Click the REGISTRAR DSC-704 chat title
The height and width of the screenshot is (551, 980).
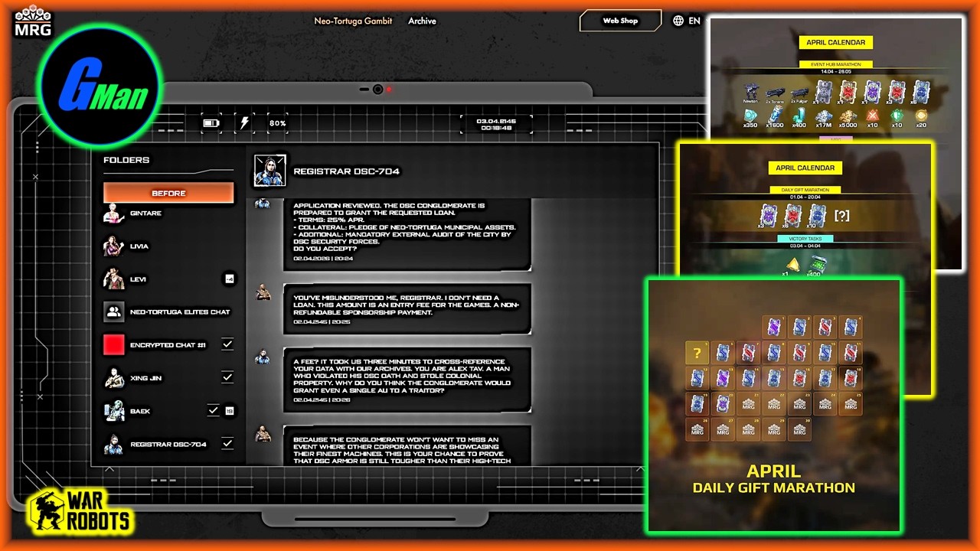pos(347,171)
